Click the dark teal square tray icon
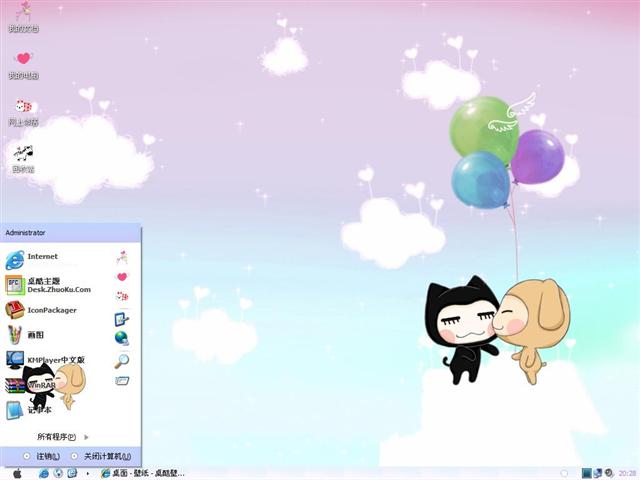The height and width of the screenshot is (480, 640). (587, 473)
